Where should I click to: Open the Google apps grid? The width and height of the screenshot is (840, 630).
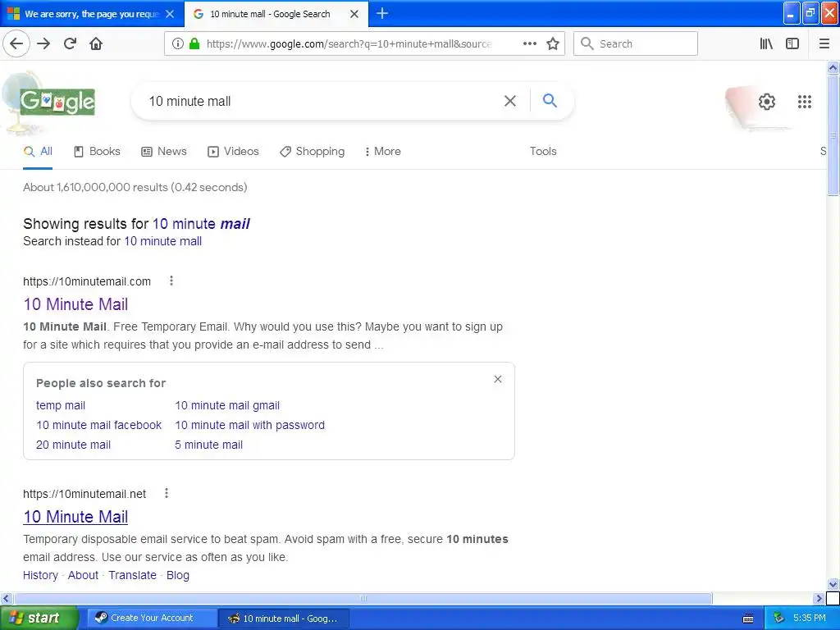(x=804, y=101)
